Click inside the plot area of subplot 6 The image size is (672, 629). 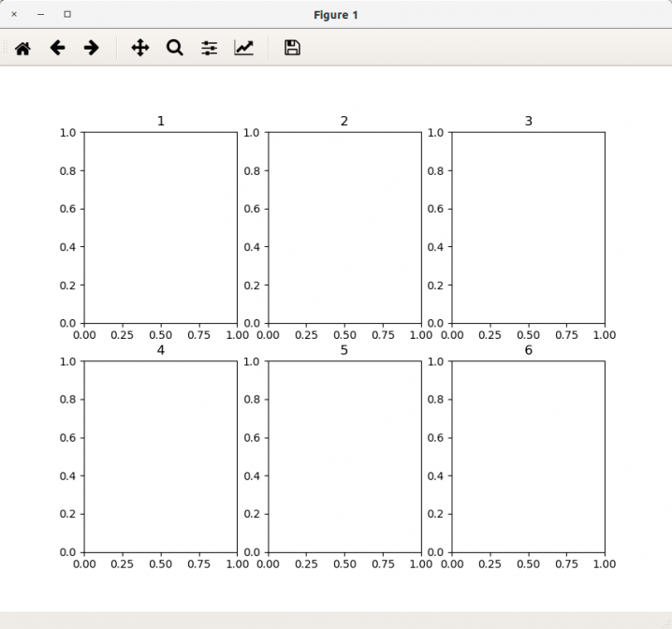point(528,457)
